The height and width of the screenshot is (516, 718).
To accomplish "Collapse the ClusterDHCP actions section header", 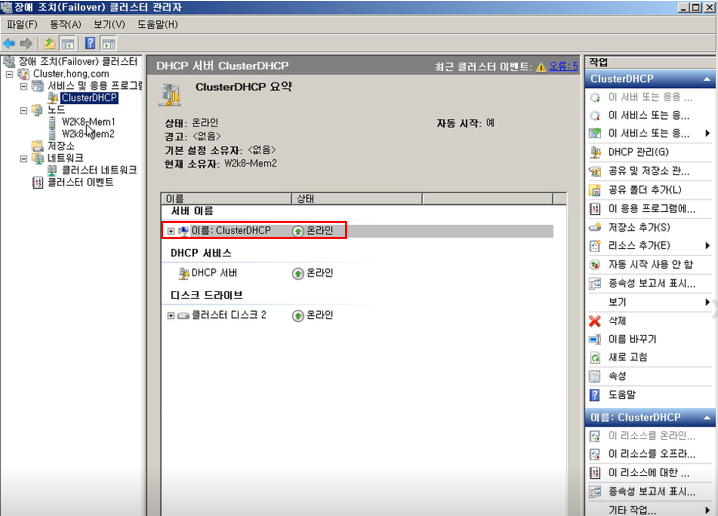I will [x=707, y=79].
